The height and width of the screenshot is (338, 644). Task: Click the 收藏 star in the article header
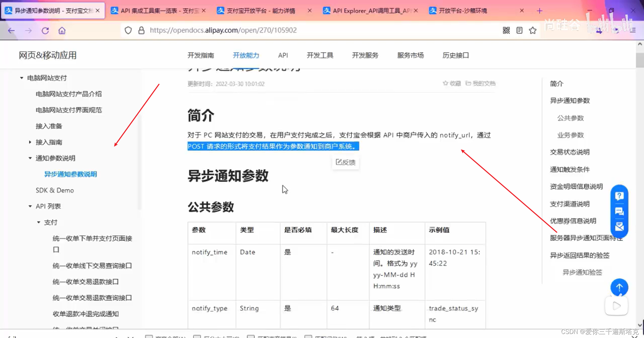[452, 83]
